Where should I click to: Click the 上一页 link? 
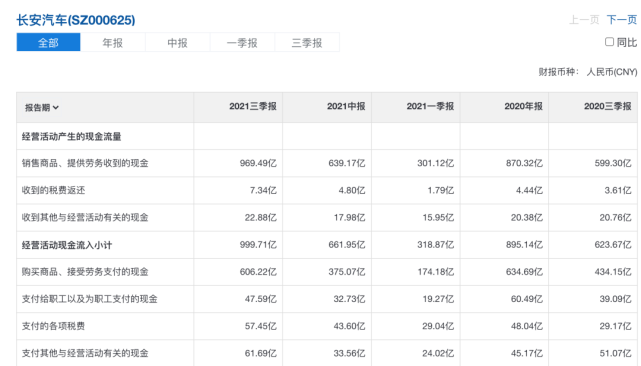[x=584, y=20]
